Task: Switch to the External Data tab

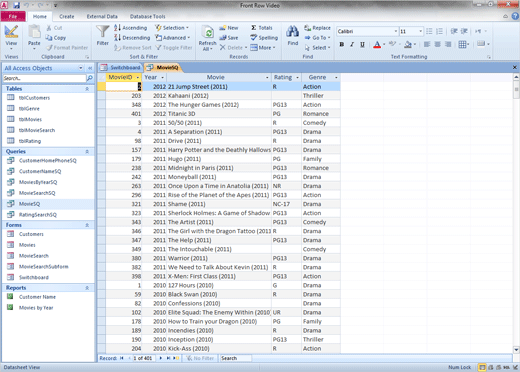Action: tap(102, 16)
